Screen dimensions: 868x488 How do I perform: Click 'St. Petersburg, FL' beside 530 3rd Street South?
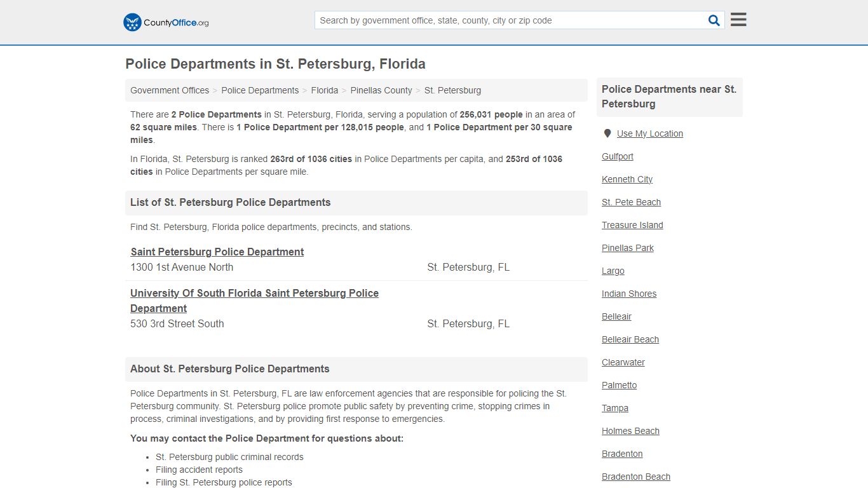point(468,323)
